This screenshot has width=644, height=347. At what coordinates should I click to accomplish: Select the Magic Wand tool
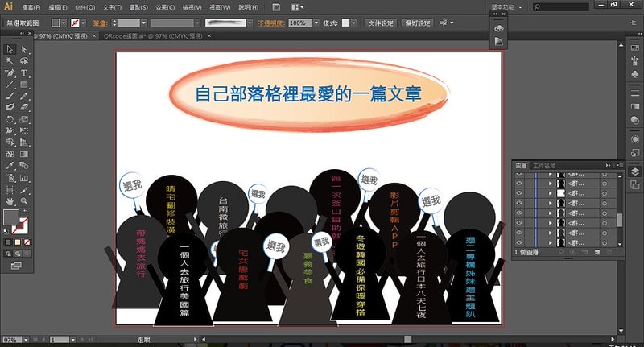[x=10, y=61]
